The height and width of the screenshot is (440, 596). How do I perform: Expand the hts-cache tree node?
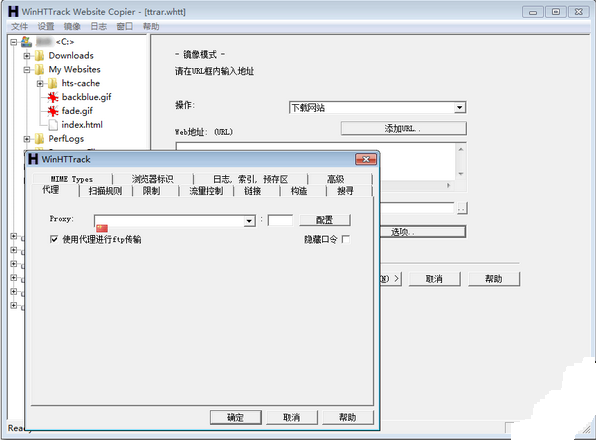pos(40,84)
